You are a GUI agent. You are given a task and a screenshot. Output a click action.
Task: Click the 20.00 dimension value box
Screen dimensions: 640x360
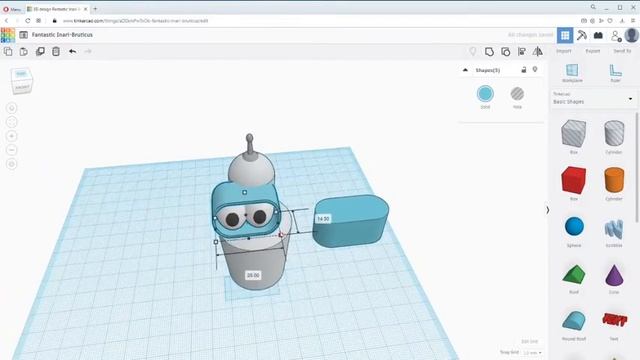click(x=253, y=276)
